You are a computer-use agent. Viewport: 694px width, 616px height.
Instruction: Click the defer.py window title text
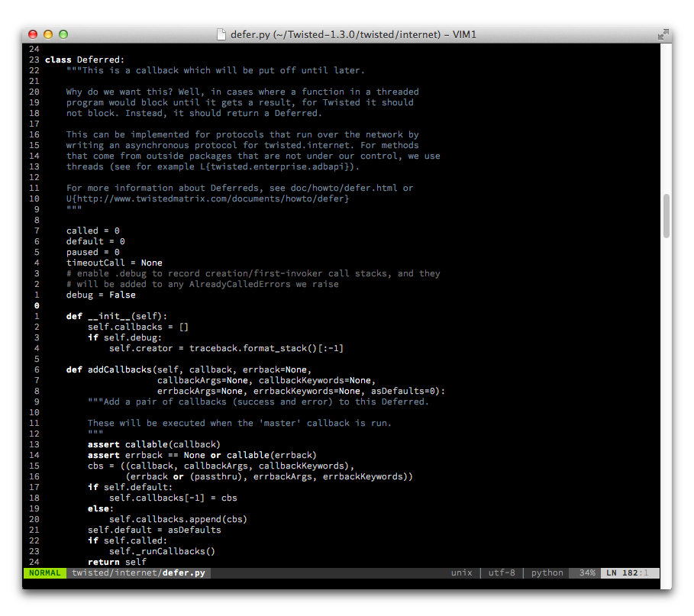tap(353, 34)
